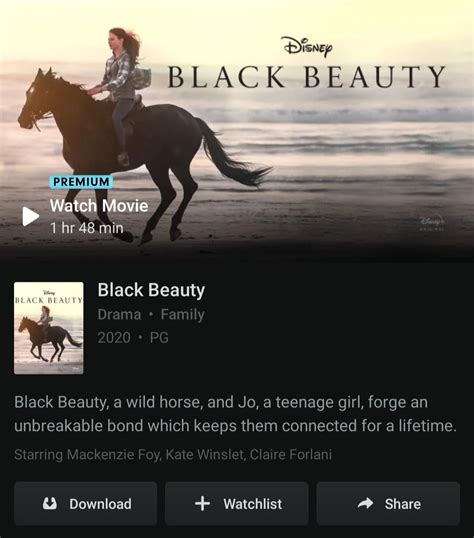Select the Watch Movie text
474x538 pixels.
tap(99, 206)
